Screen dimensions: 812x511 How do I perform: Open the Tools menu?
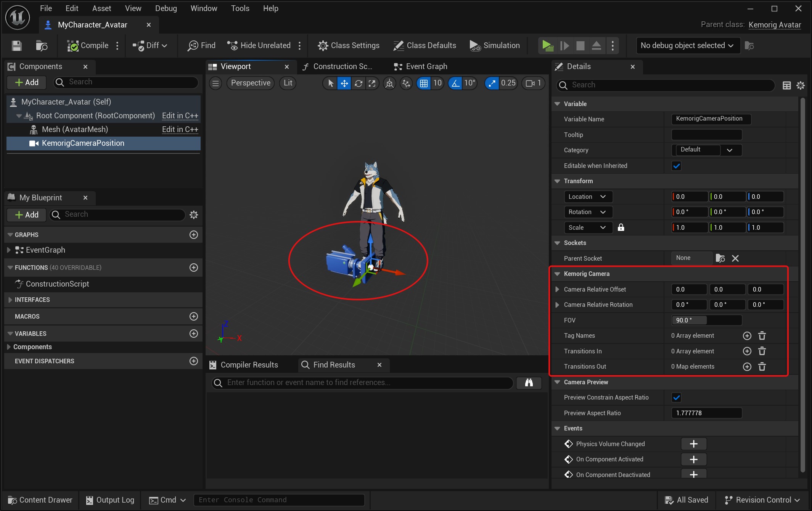[x=240, y=8]
